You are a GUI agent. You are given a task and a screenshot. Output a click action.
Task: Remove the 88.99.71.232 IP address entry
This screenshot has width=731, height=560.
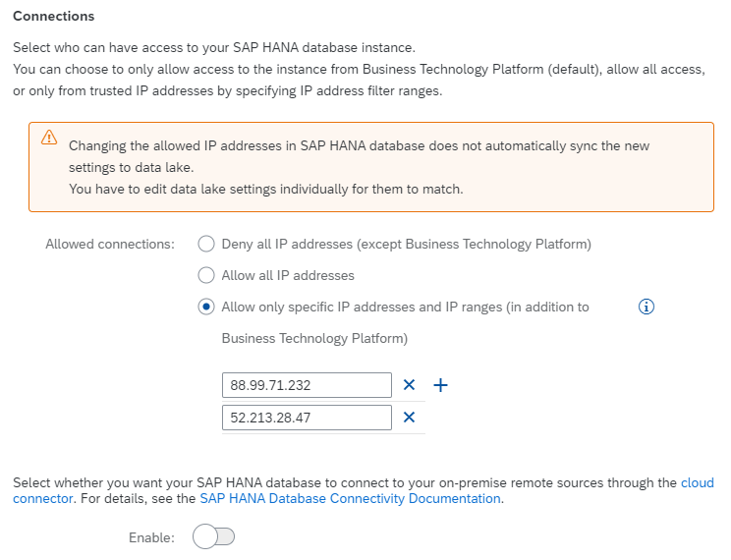(x=410, y=385)
